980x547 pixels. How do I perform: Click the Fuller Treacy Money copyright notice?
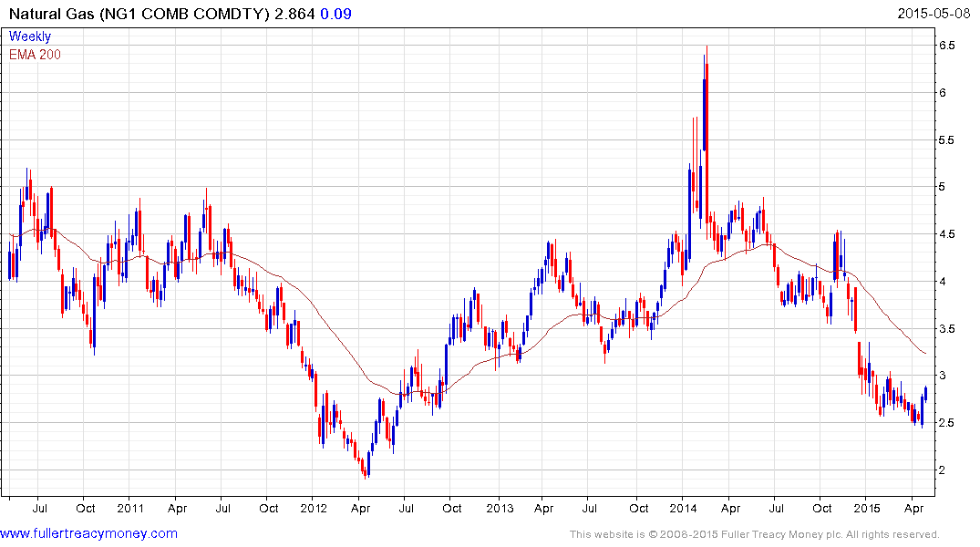754,534
